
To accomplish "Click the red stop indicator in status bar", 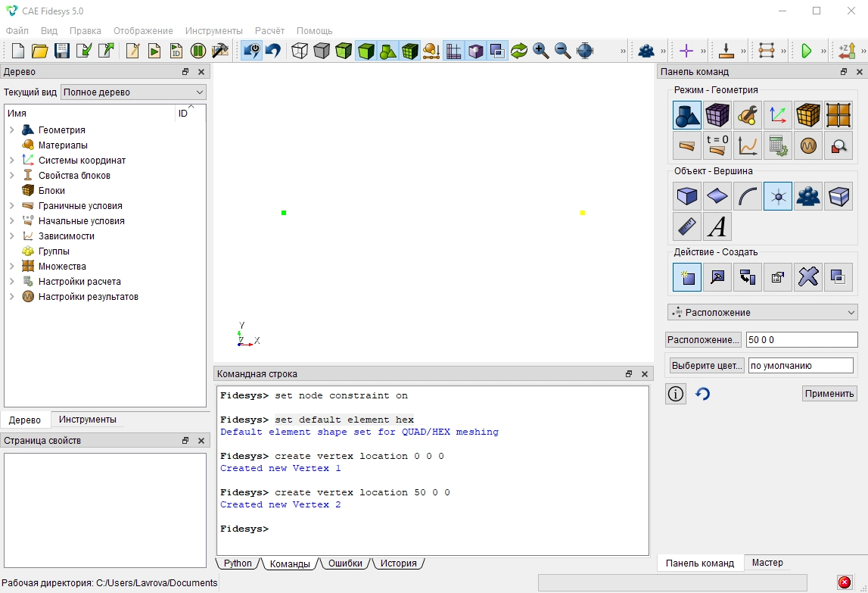I will pos(845,582).
